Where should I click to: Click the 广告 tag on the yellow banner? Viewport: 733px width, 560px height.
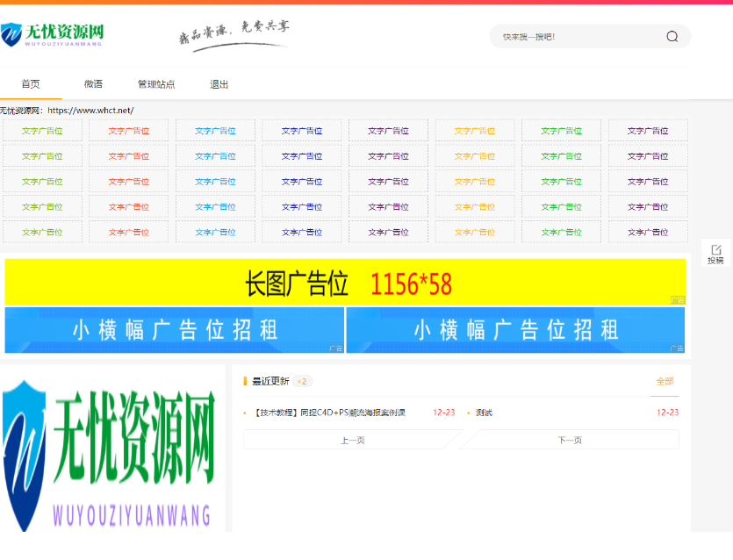point(677,298)
